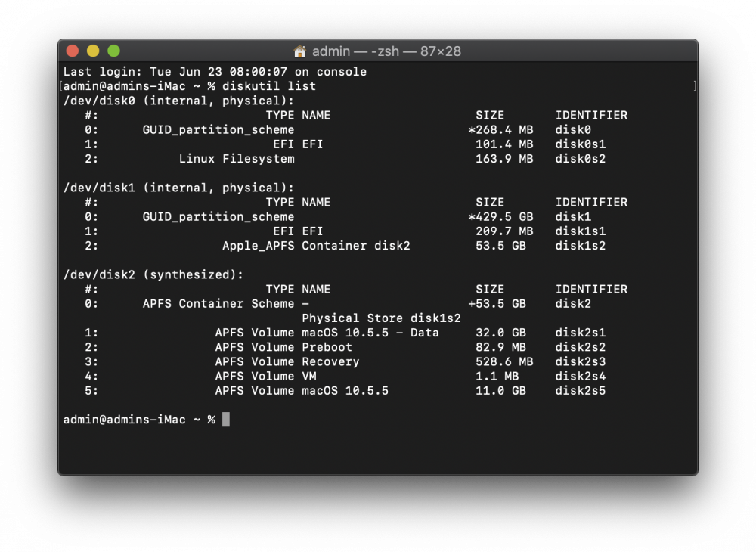The width and height of the screenshot is (756, 552).
Task: Click the identifier 'disk2s5'
Action: click(581, 390)
